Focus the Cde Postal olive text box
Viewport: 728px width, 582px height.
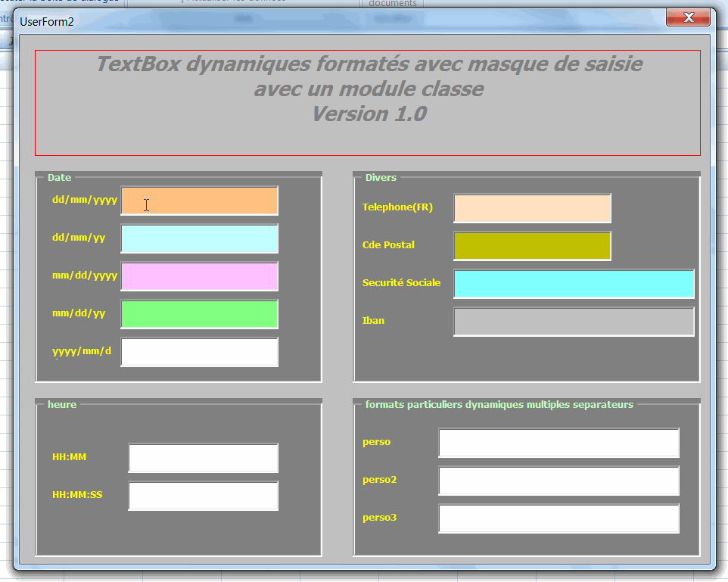532,246
